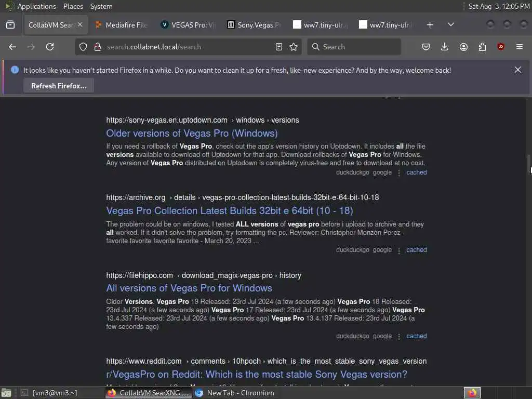Click the https://filehippo.com URL text
This screenshot has width=532, height=399.
[139, 275]
